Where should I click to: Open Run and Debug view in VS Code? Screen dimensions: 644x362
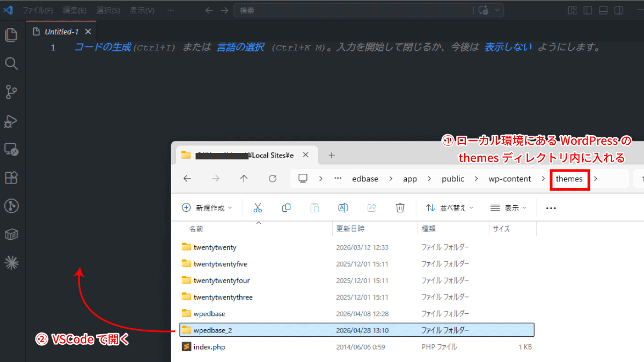point(11,121)
